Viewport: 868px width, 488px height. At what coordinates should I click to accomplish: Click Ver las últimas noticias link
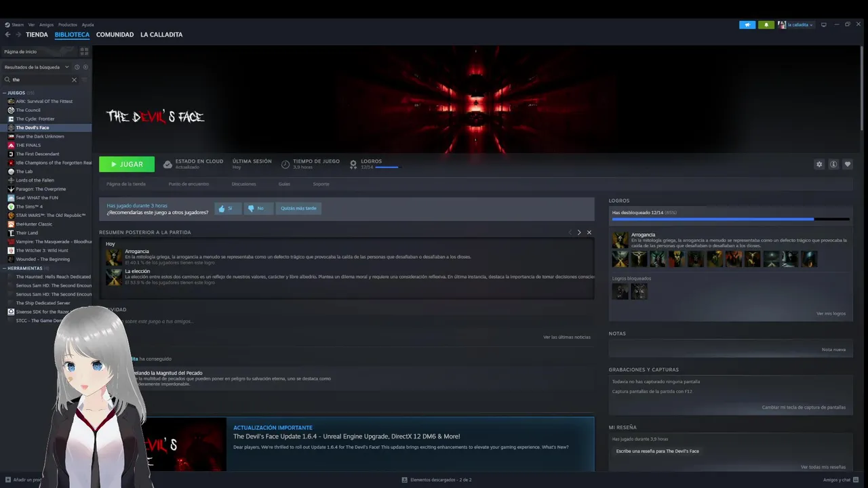(567, 337)
